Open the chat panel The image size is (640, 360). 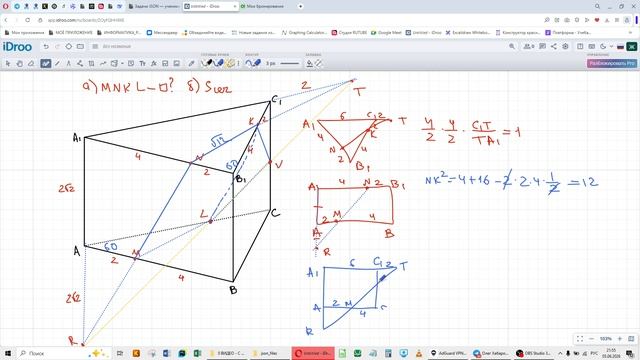pos(542,47)
